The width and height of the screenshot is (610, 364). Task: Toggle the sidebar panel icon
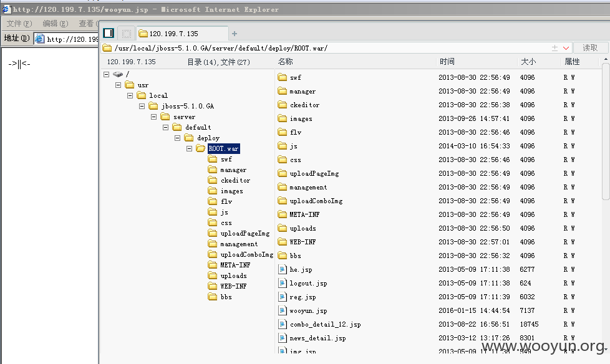click(x=109, y=33)
